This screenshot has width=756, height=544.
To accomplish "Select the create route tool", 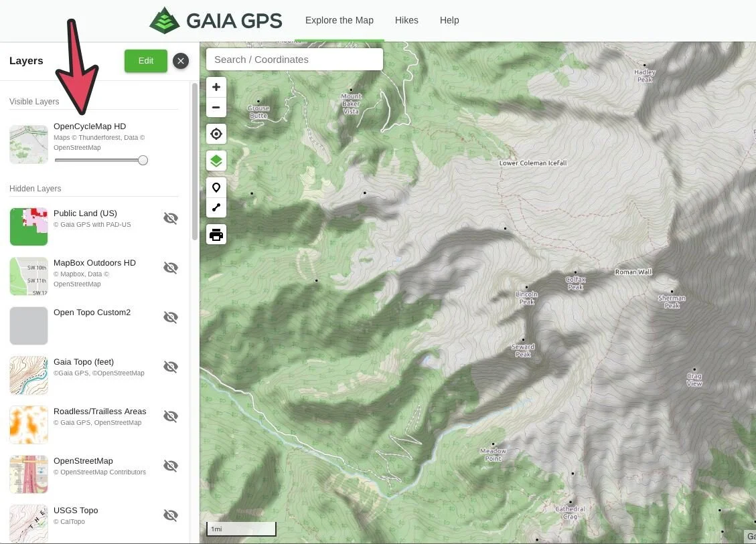I will 216,207.
